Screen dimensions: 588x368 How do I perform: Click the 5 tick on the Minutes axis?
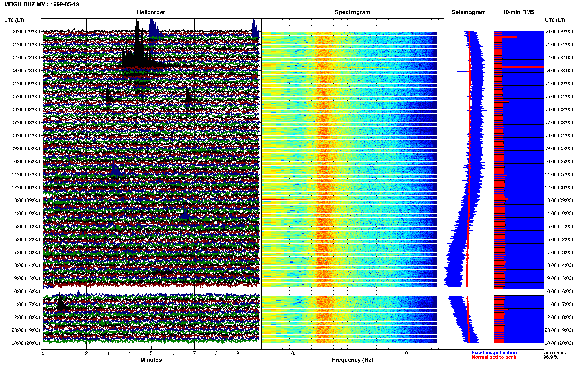click(x=151, y=353)
